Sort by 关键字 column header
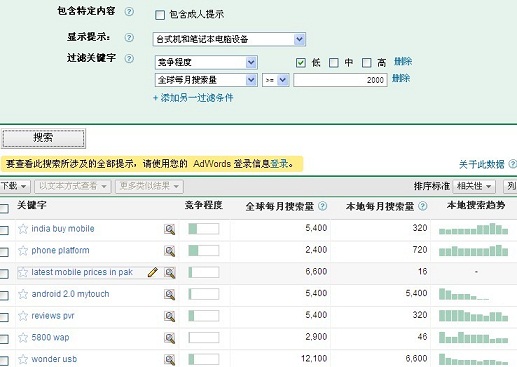 click(32, 205)
